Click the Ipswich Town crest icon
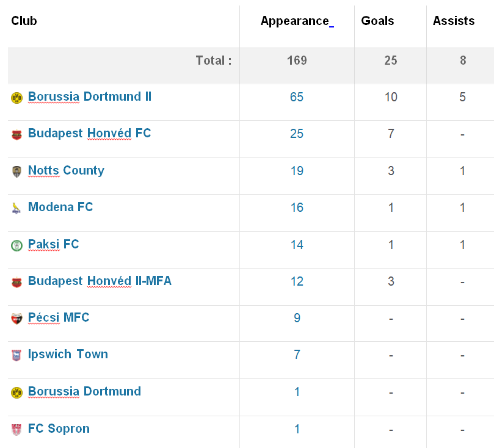 (x=16, y=355)
